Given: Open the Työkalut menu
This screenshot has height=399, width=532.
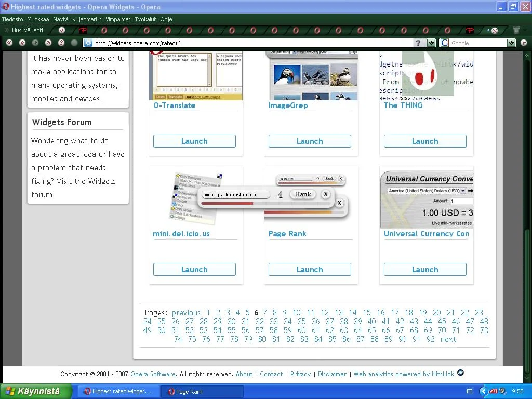Looking at the screenshot, I should point(145,19).
